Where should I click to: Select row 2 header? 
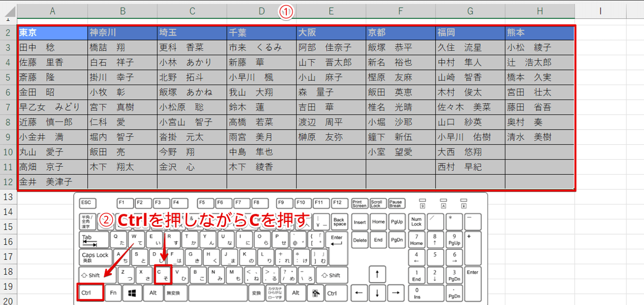pos(8,33)
